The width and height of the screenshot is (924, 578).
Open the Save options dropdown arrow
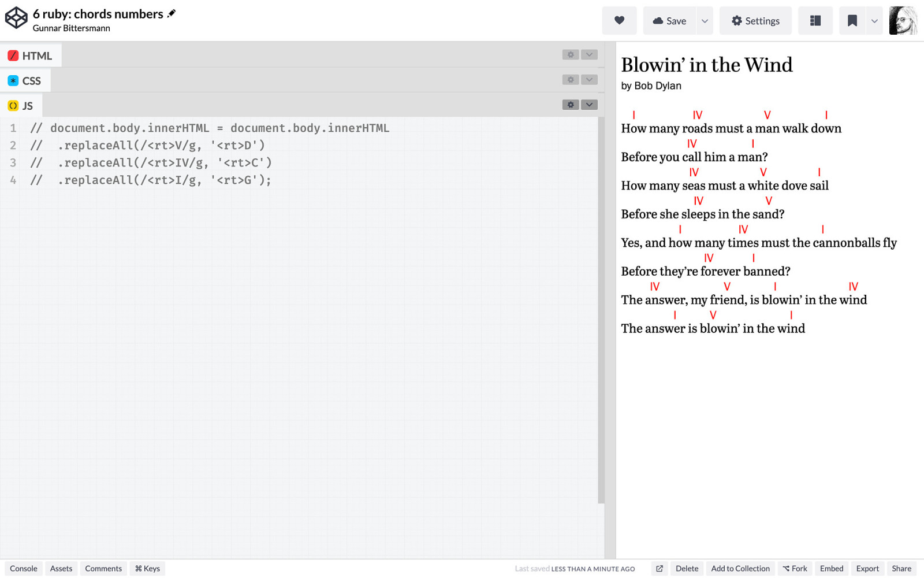coord(705,21)
